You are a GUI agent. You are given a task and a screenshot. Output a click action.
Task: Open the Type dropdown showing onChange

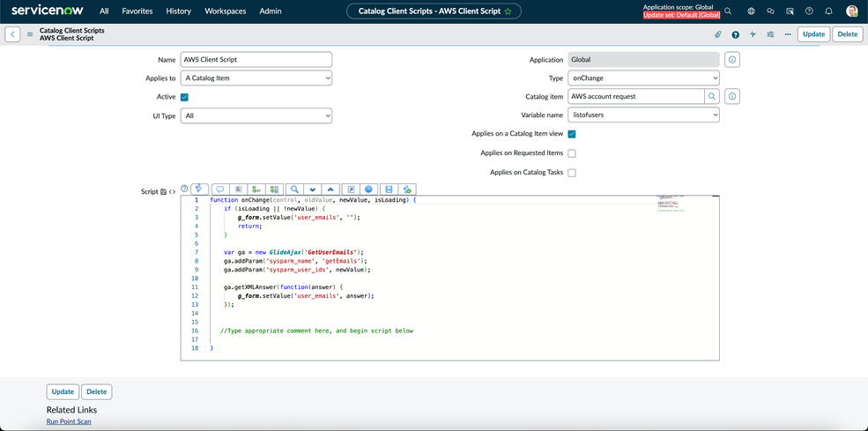coord(644,78)
